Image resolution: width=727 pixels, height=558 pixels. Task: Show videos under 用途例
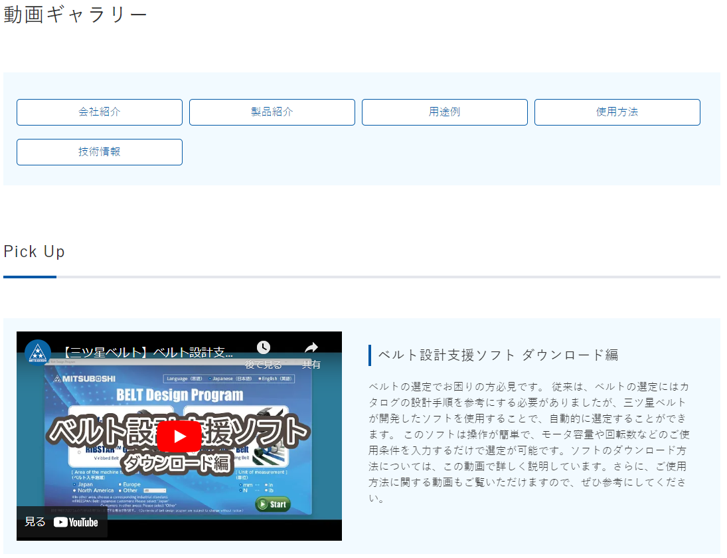pyautogui.click(x=444, y=112)
